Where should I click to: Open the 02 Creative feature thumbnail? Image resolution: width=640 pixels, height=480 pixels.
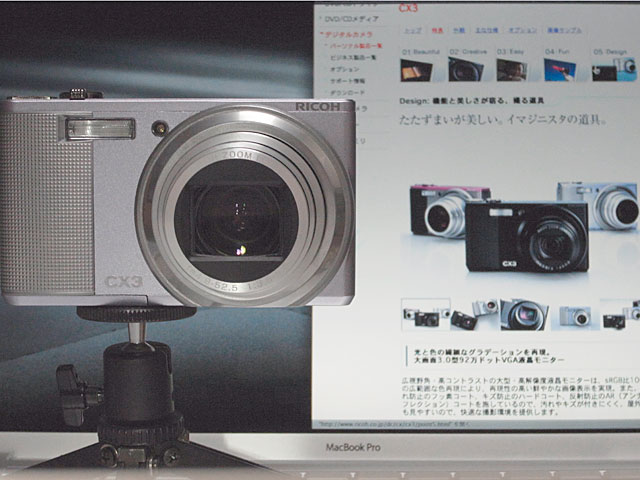coord(466,69)
